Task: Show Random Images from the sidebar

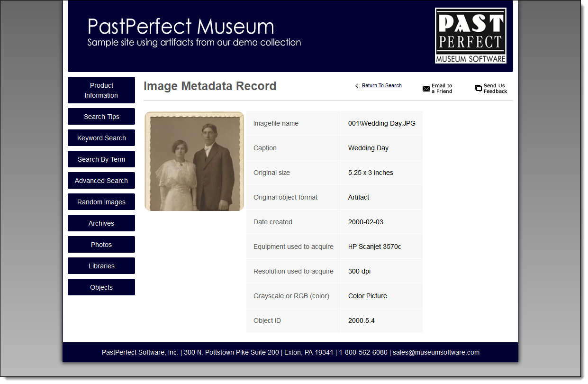Action: pos(101,201)
